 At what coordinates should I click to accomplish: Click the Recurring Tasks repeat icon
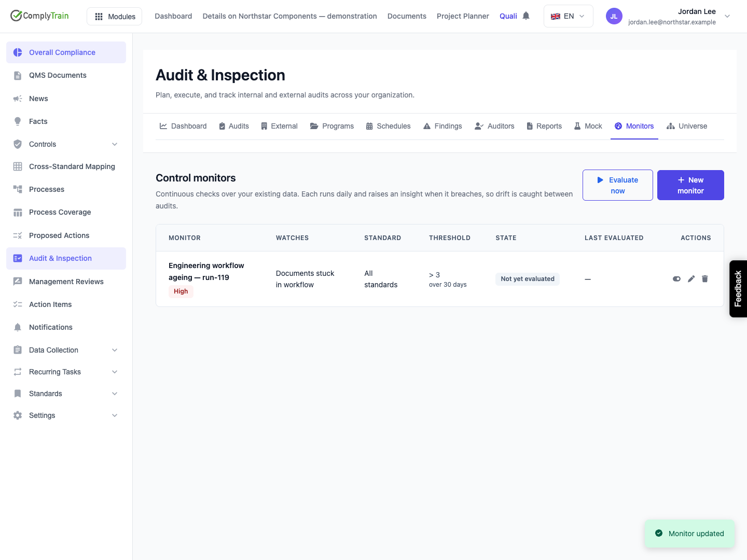[x=18, y=372]
